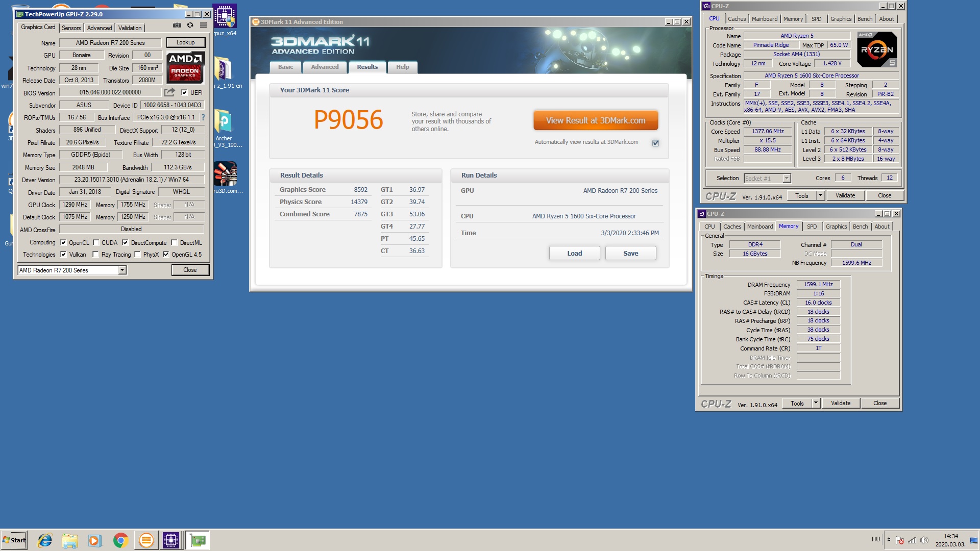
Task: Toggle the OpenCL checkbox
Action: (63, 242)
